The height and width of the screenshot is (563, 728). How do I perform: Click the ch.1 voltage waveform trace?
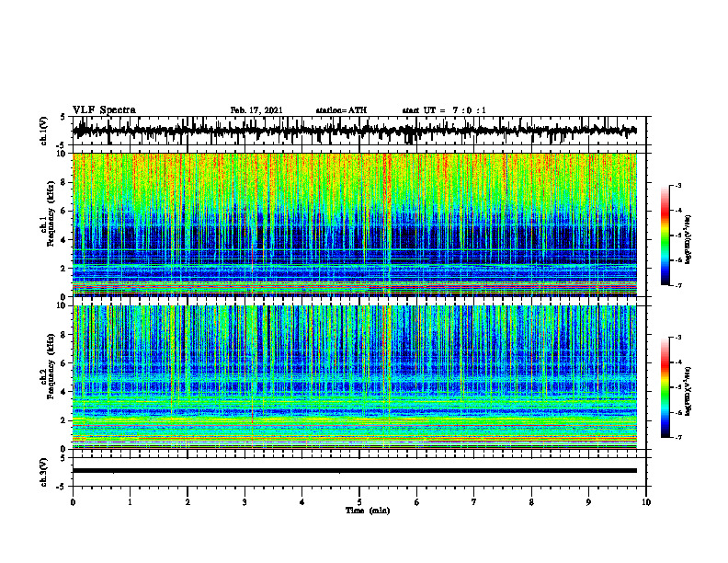coord(354,131)
